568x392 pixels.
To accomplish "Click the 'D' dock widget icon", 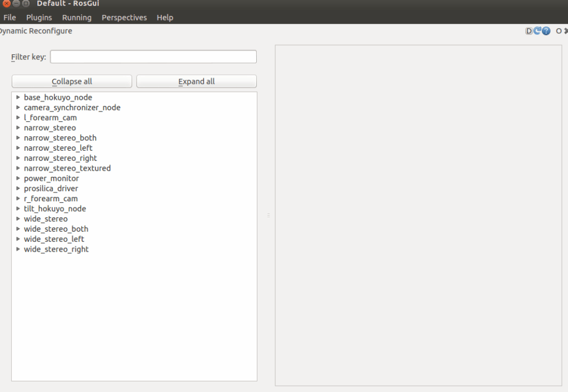I will [529, 31].
